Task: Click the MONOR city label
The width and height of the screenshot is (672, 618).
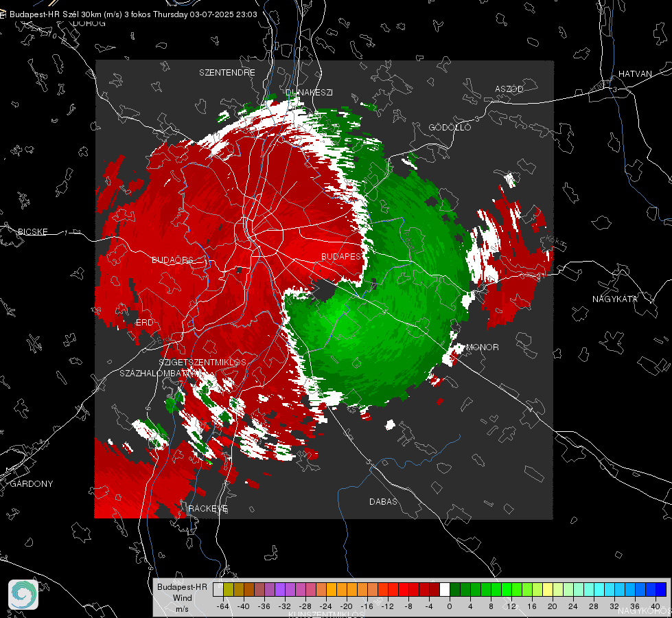Action: click(x=483, y=347)
